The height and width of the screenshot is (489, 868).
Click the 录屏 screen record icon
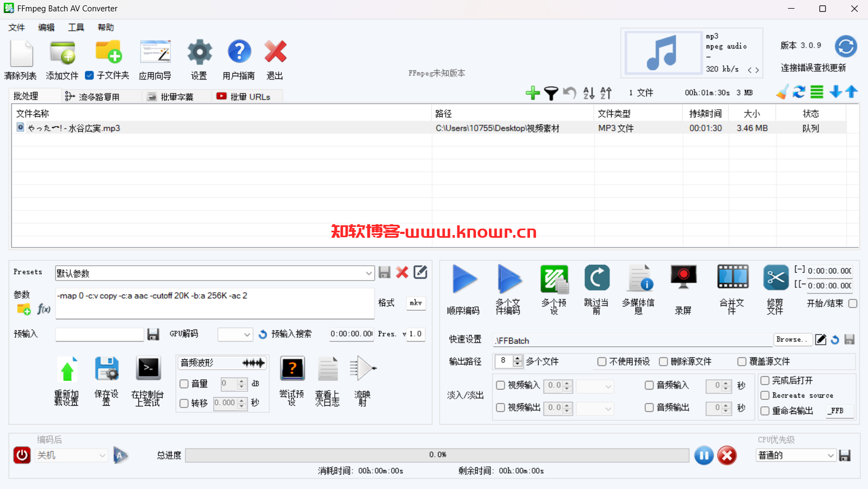pyautogui.click(x=684, y=277)
